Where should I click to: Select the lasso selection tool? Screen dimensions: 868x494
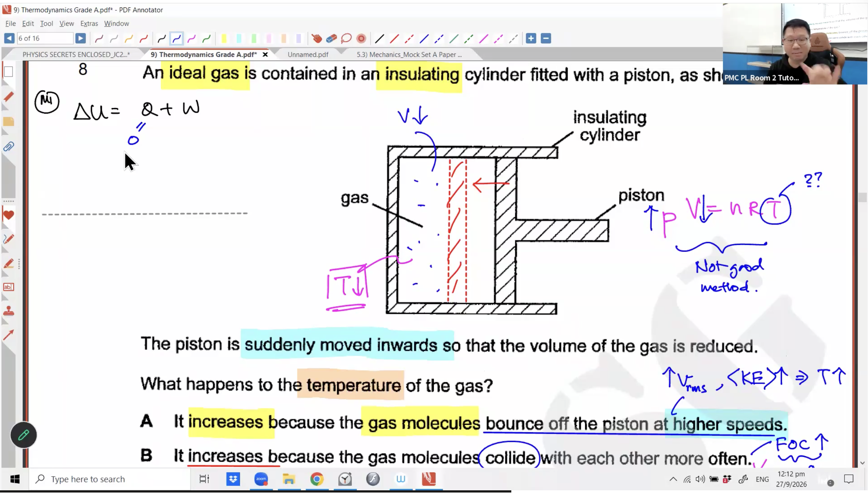(x=346, y=38)
